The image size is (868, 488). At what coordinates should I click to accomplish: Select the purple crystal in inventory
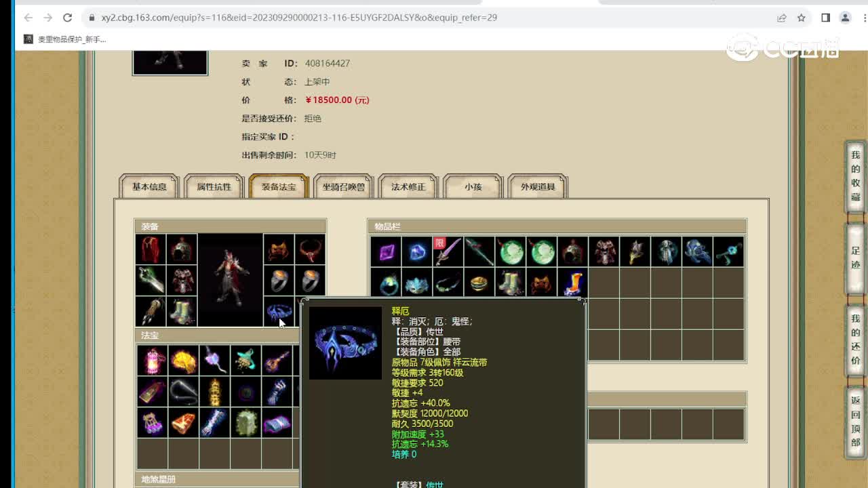(386, 251)
